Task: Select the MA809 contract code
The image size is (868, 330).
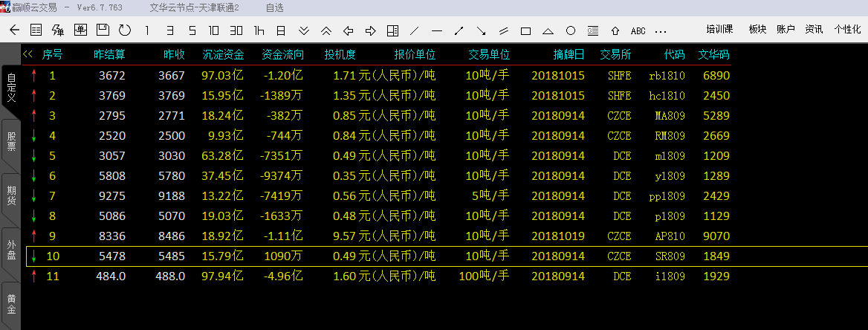Action: 670,116
